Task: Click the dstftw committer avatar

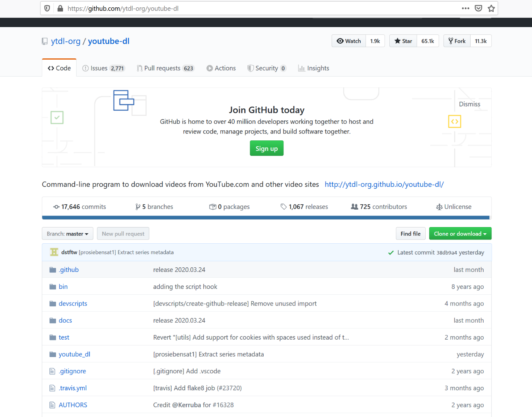Action: (54, 252)
